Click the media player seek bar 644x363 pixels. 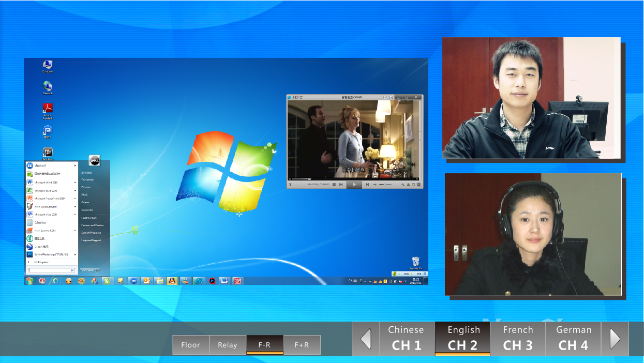tap(354, 179)
